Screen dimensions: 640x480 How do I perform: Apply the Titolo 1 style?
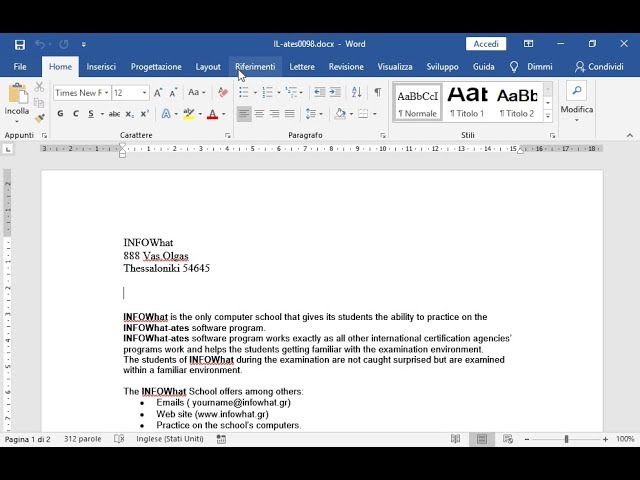(x=467, y=102)
